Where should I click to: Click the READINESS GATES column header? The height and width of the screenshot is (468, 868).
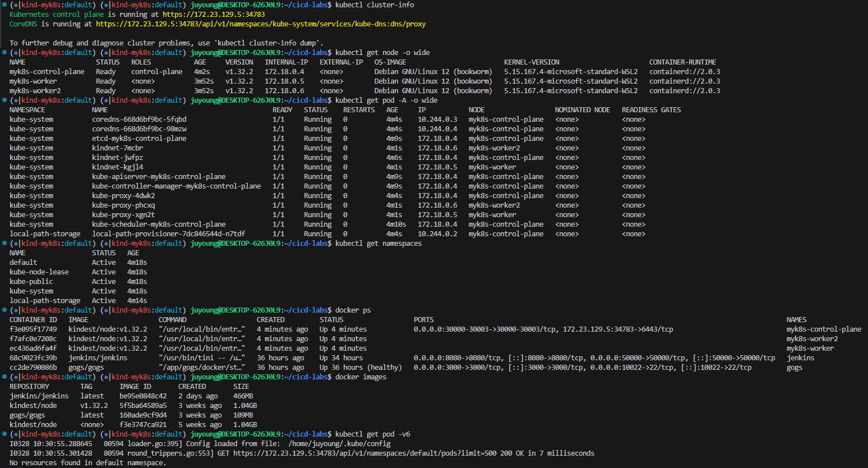tap(651, 110)
